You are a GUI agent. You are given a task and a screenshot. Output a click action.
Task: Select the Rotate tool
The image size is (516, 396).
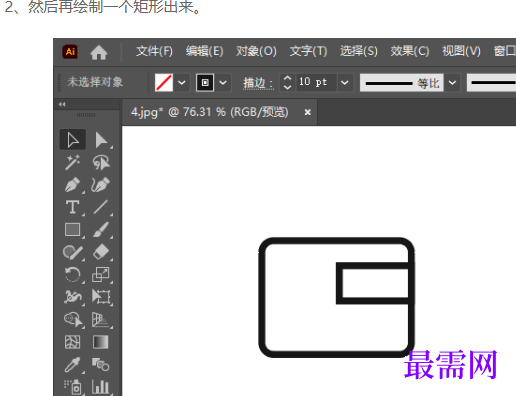(73, 275)
